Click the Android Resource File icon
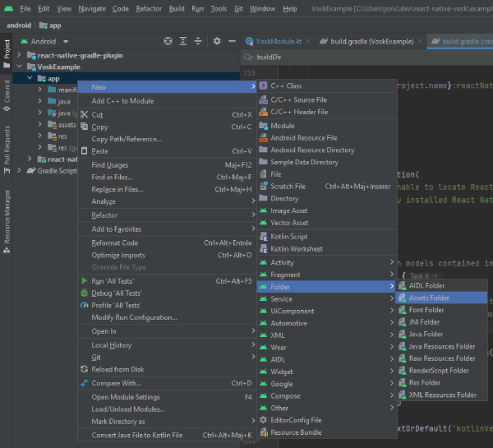Image resolution: width=493 pixels, height=448 pixels. [x=263, y=138]
